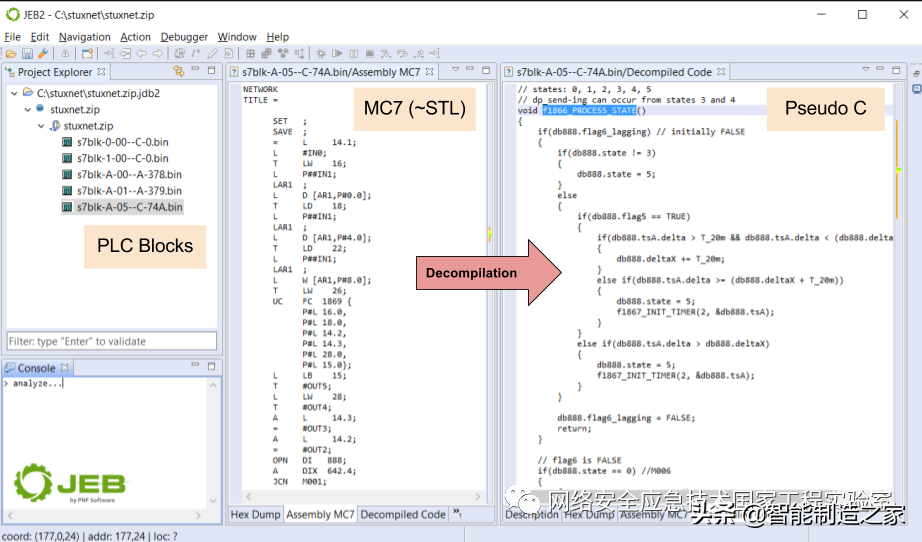
Task: Open the Debugger menu
Action: (184, 37)
